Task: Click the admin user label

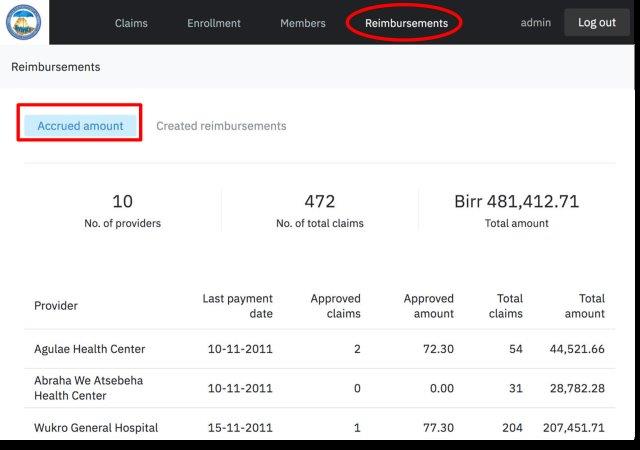Action: click(536, 22)
